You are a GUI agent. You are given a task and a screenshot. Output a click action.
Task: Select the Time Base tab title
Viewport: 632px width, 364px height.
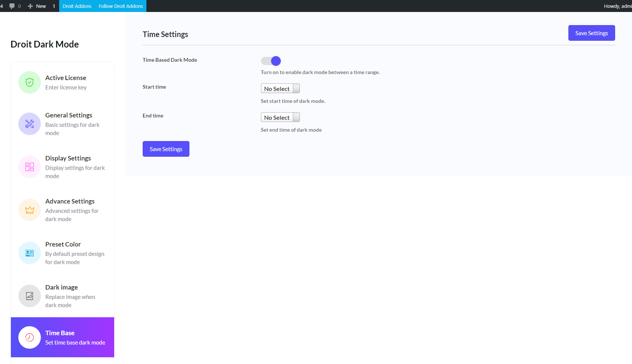(60, 333)
